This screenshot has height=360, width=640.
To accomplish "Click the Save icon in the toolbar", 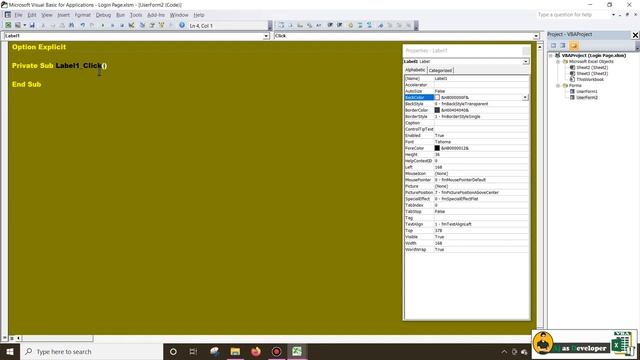I will (x=32, y=25).
